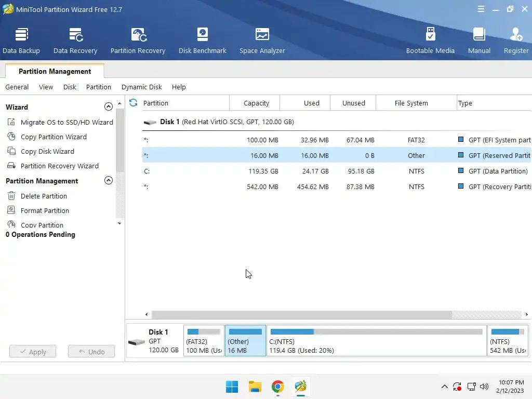Viewport: 532px width, 399px height.
Task: Click the left arrow of horizontal scrollbar
Action: [x=146, y=314]
